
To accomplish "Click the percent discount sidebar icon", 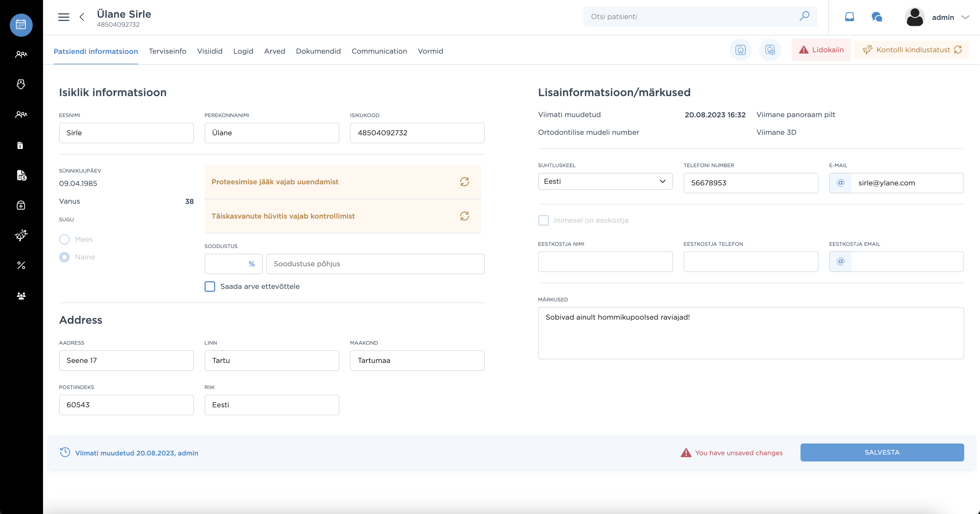I will click(21, 265).
